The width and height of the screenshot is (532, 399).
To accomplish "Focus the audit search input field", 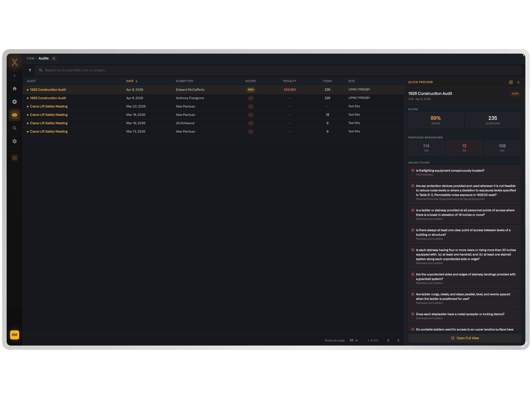I will [x=278, y=70].
